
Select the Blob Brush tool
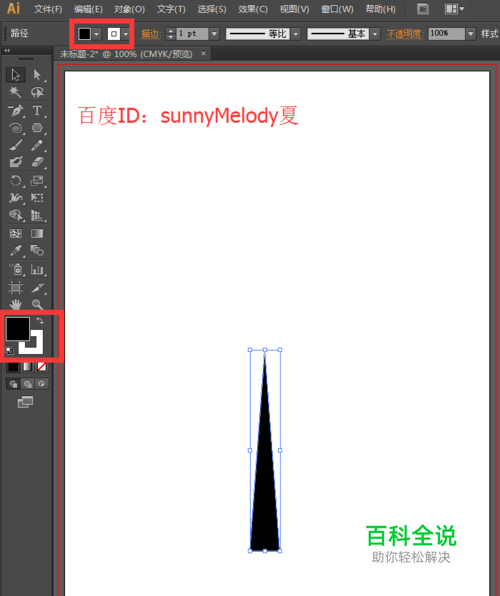(x=16, y=162)
